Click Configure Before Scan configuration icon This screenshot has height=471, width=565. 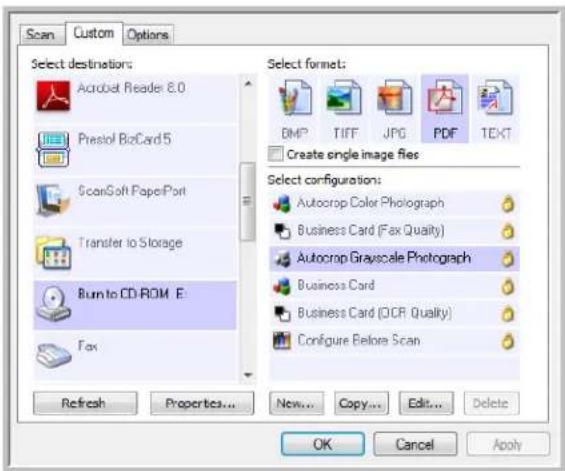pos(282,341)
